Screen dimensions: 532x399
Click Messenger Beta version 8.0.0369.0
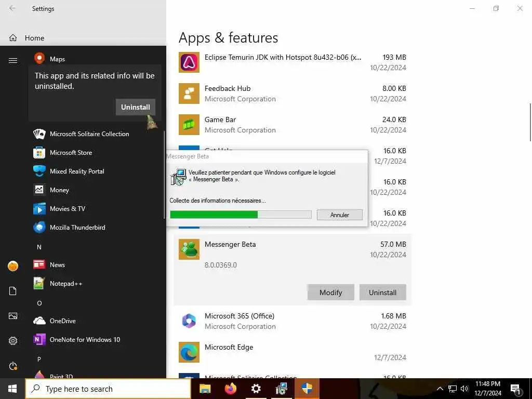pos(220,265)
